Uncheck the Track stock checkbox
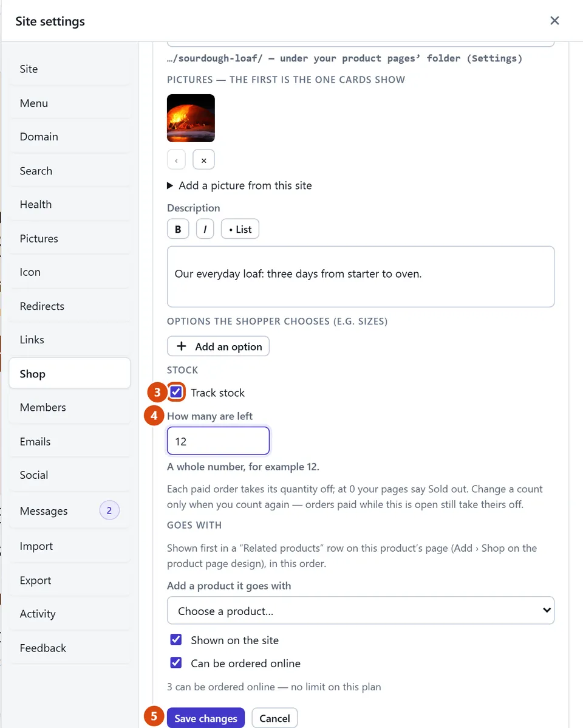The height and width of the screenshot is (728, 583). click(x=176, y=393)
